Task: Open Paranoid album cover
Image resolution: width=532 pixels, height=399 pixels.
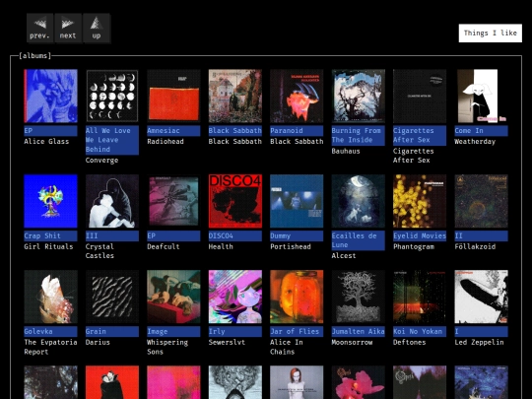Action: click(297, 96)
